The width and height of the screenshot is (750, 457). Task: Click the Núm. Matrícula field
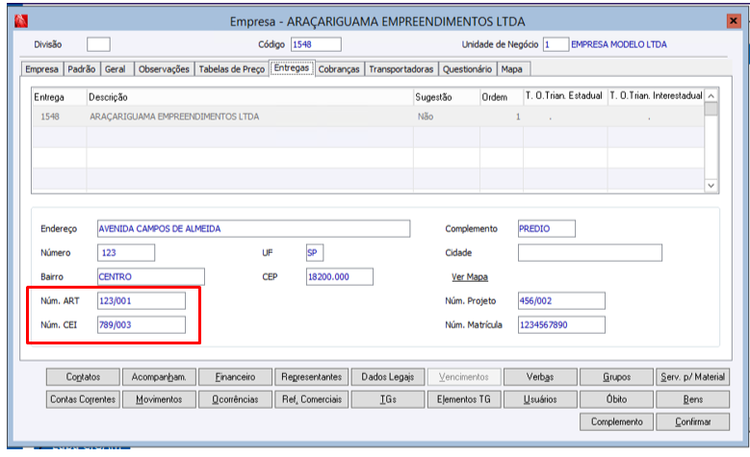[x=562, y=324]
